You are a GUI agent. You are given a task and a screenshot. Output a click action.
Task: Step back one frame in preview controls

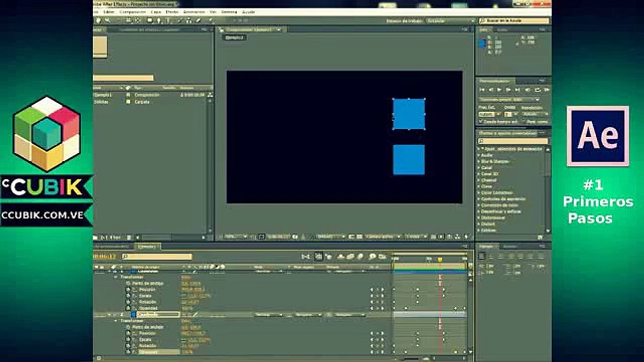pyautogui.click(x=491, y=89)
